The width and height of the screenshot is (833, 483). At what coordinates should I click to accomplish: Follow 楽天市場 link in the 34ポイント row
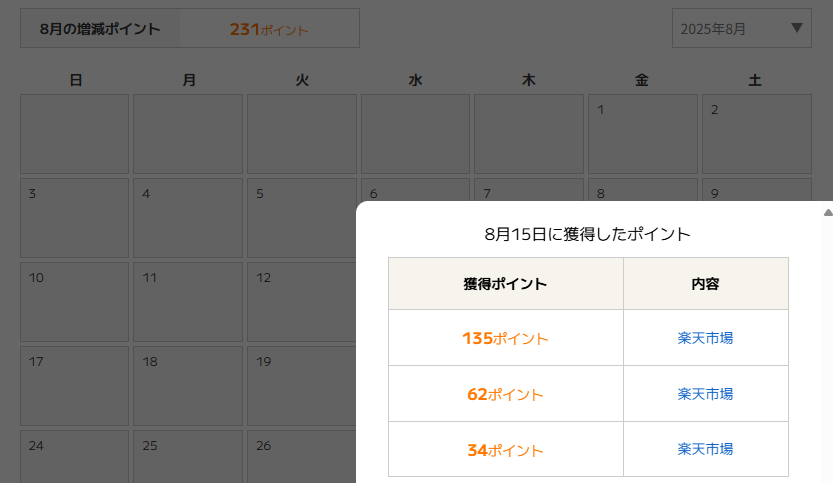(705, 450)
